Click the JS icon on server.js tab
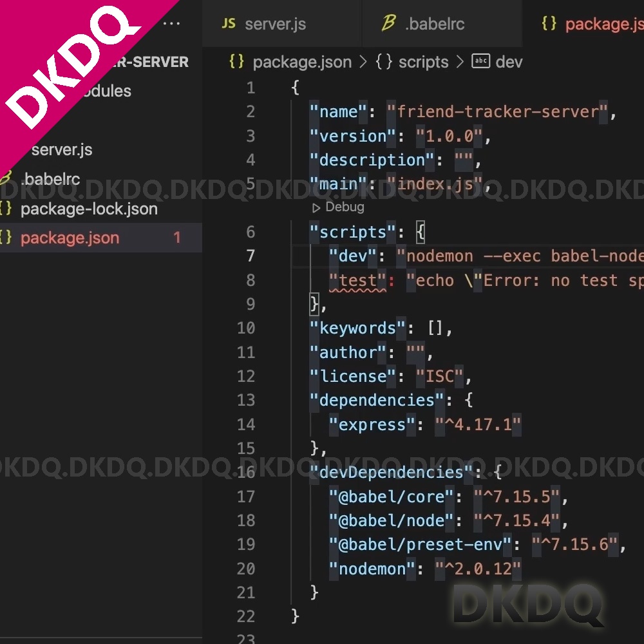 (229, 23)
